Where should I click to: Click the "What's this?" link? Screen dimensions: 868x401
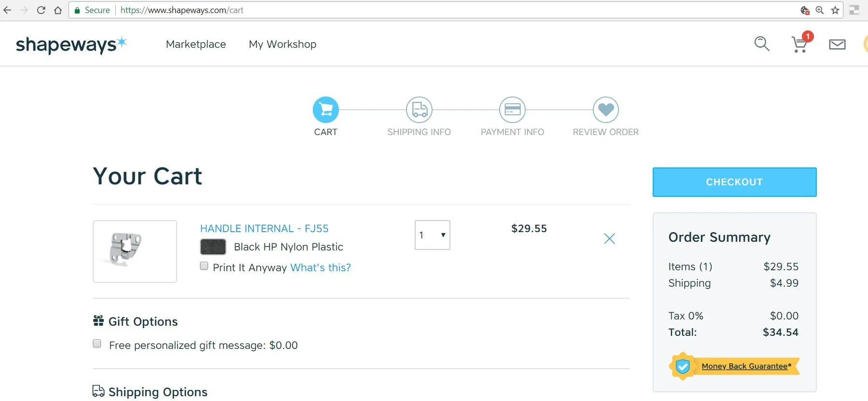coord(321,267)
